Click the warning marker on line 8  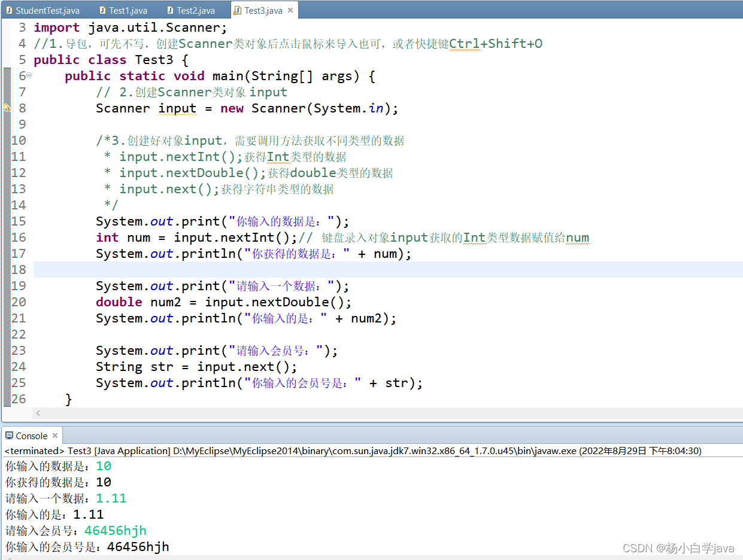(7, 108)
